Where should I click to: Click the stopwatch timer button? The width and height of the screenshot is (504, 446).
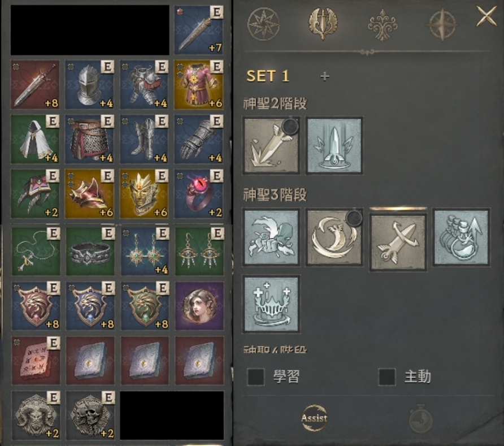(x=420, y=418)
